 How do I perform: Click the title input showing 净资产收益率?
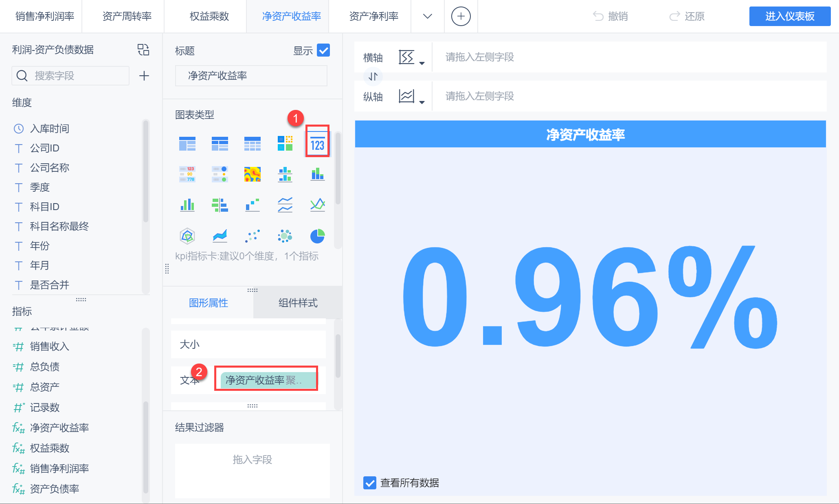[251, 75]
